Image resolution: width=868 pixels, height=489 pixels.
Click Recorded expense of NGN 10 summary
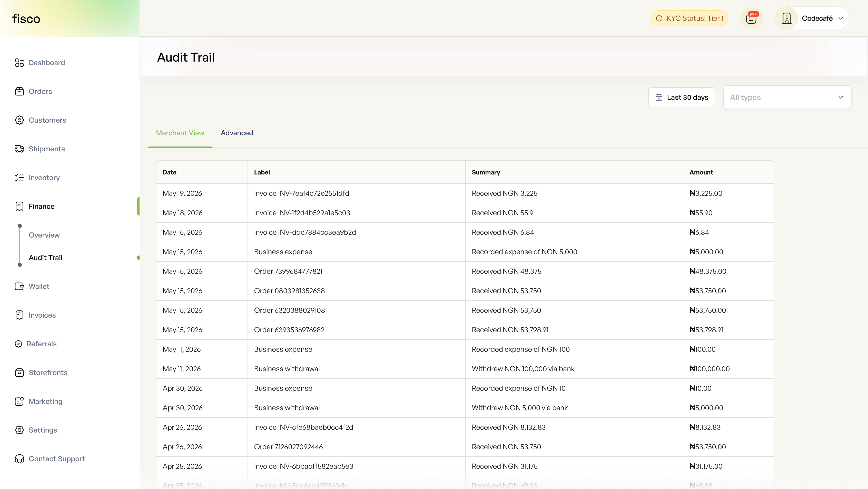pos(519,388)
